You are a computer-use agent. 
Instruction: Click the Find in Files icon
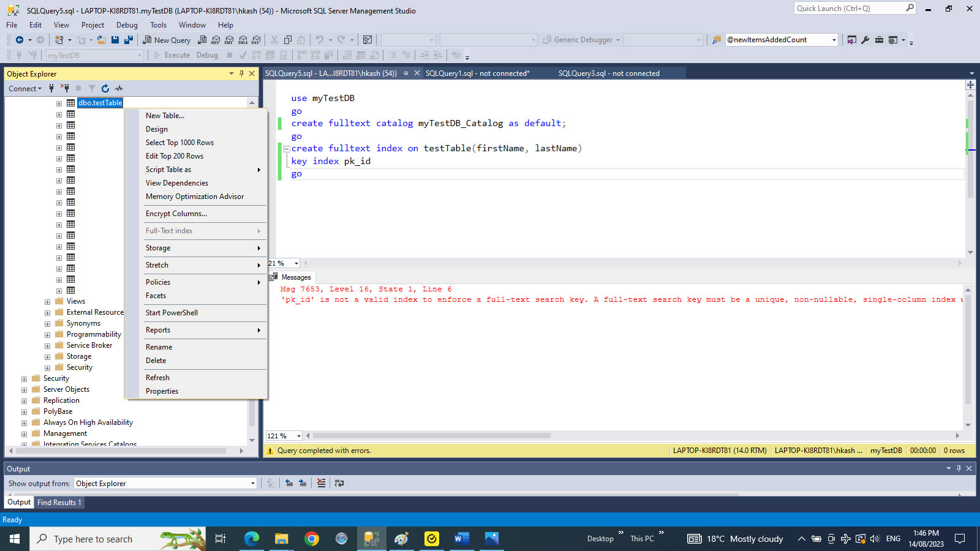click(716, 40)
